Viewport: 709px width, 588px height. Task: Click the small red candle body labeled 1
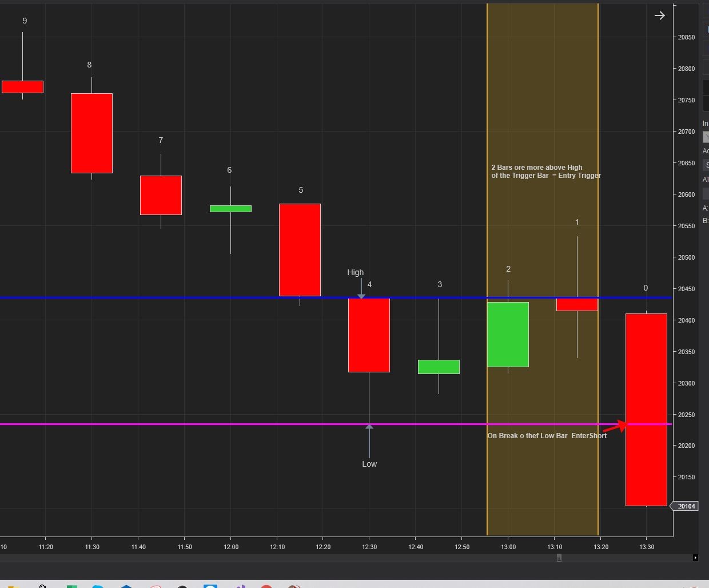point(577,305)
